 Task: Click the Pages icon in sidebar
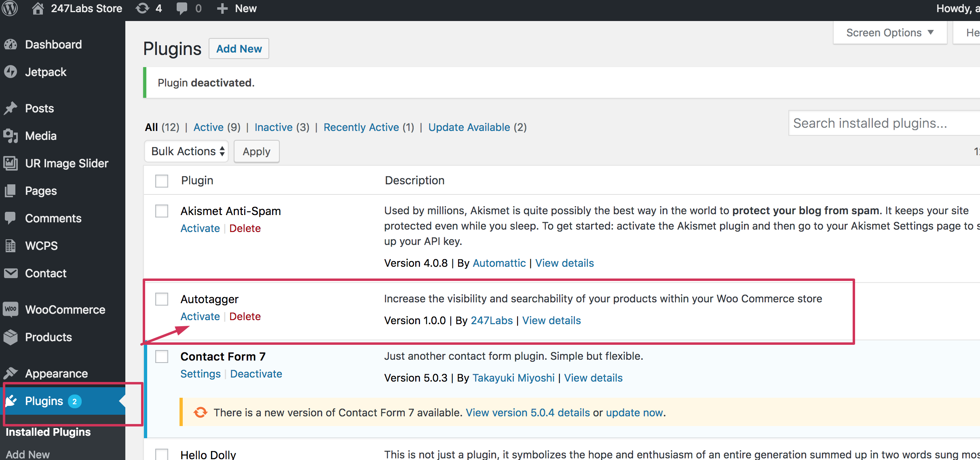click(11, 191)
